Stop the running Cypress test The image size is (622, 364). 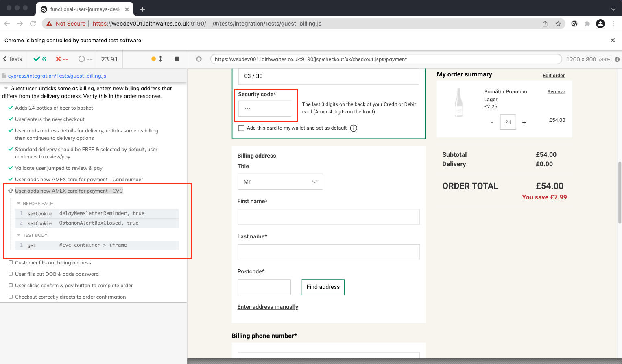click(x=177, y=59)
